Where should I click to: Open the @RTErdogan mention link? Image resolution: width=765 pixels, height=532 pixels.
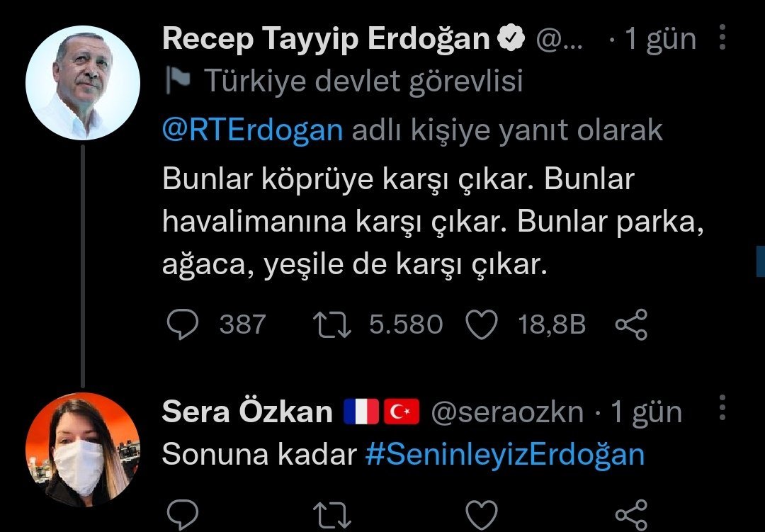click(x=252, y=130)
